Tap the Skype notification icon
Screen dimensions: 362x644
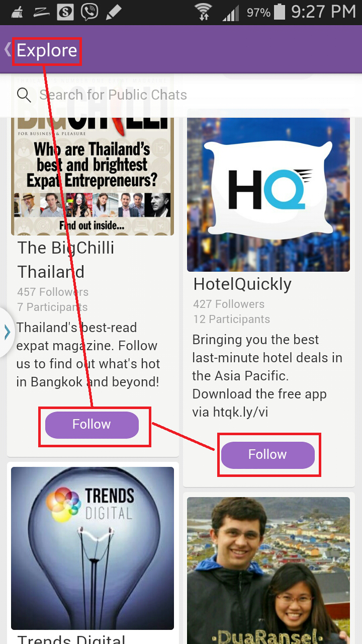pos(65,12)
